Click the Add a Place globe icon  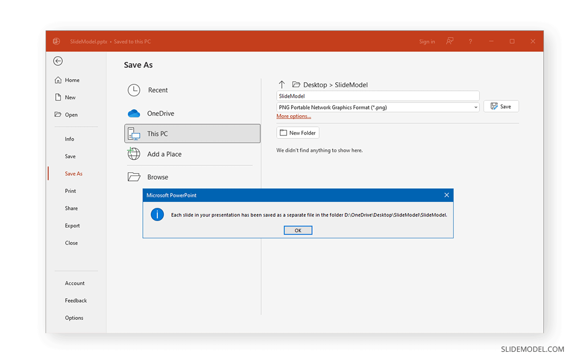[134, 154]
